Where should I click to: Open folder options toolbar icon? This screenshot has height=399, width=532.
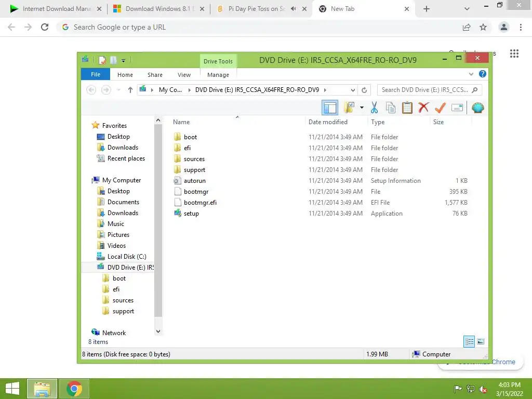click(349, 108)
